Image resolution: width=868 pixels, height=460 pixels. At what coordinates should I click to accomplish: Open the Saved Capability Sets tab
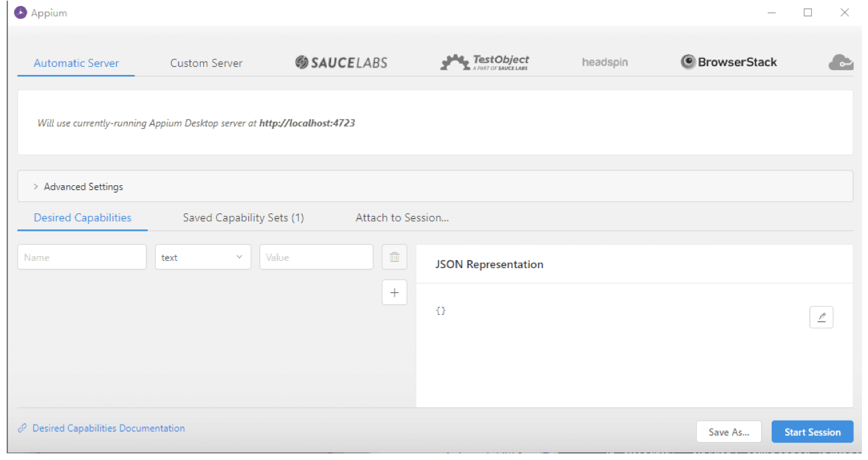pyautogui.click(x=243, y=218)
